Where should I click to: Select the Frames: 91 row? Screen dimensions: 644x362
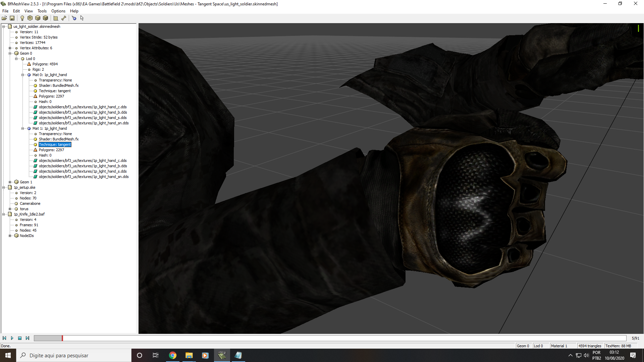(29, 225)
